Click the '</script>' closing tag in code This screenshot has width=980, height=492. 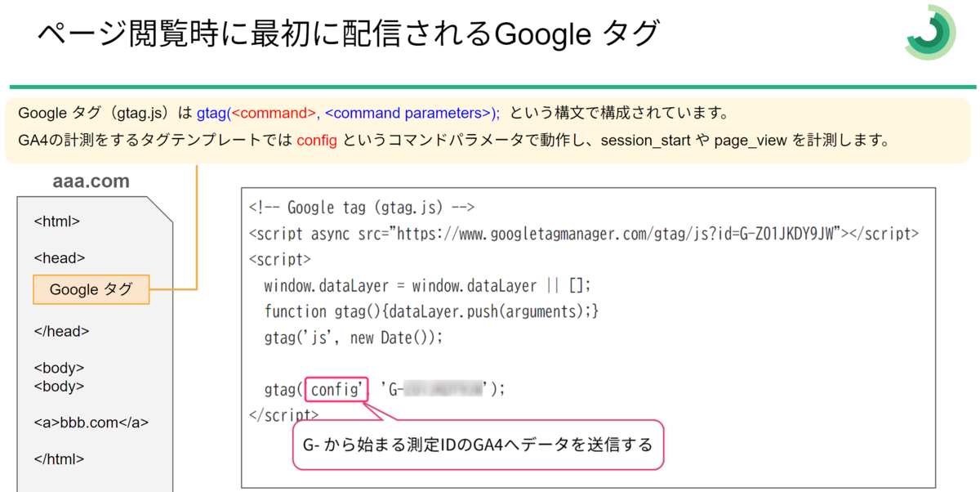coord(283,414)
